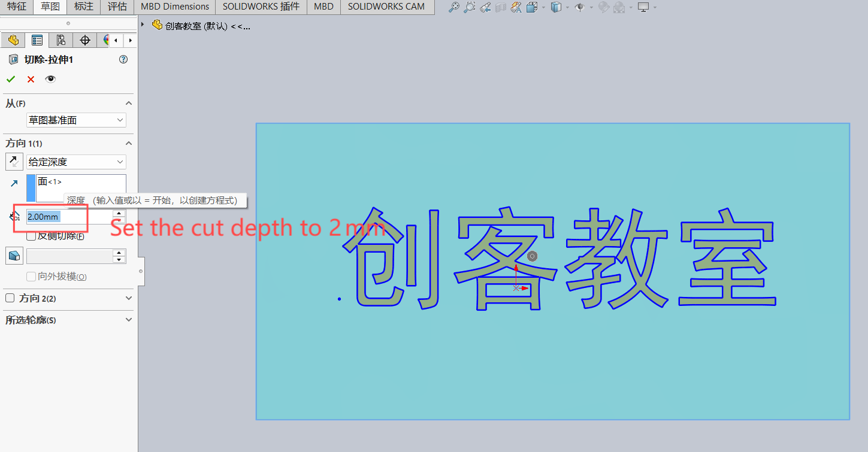Click the draft angle input field
868x452 pixels.
(x=69, y=256)
